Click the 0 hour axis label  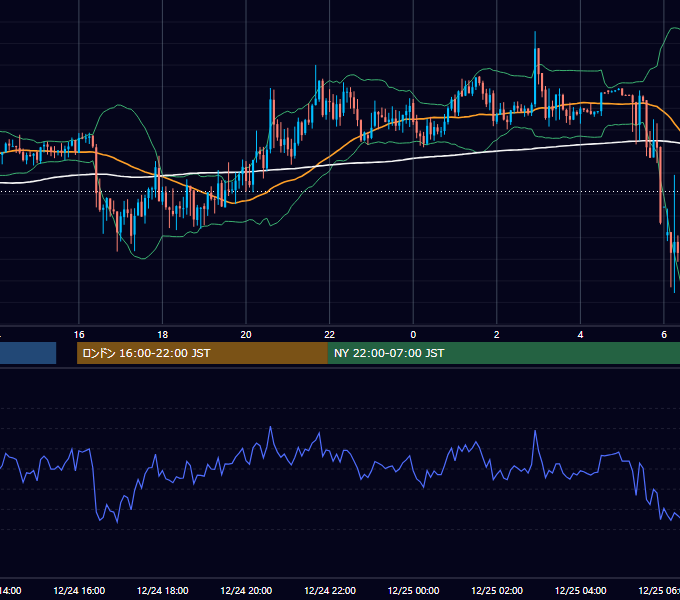point(413,335)
